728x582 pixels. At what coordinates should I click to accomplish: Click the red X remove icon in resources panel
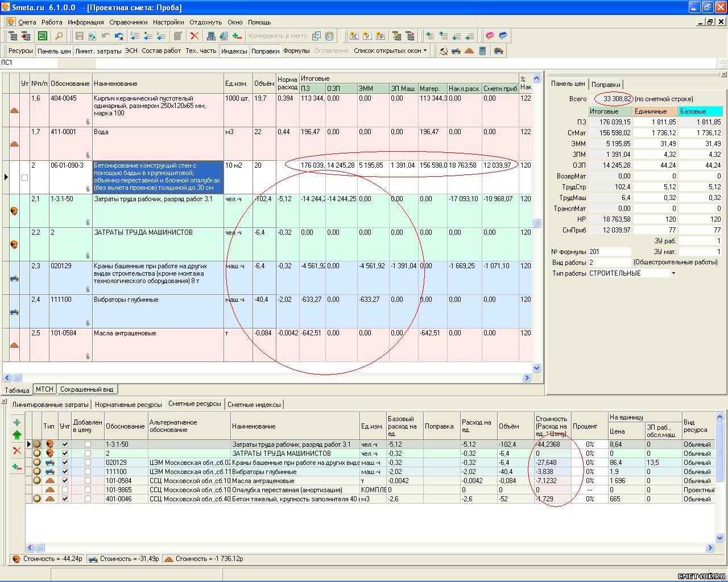(x=16, y=451)
